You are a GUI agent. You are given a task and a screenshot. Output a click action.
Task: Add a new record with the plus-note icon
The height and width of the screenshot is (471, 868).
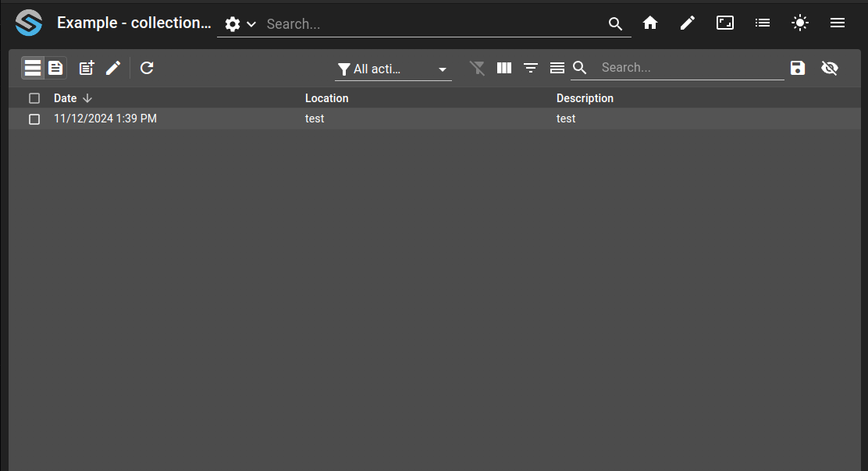[x=87, y=68]
